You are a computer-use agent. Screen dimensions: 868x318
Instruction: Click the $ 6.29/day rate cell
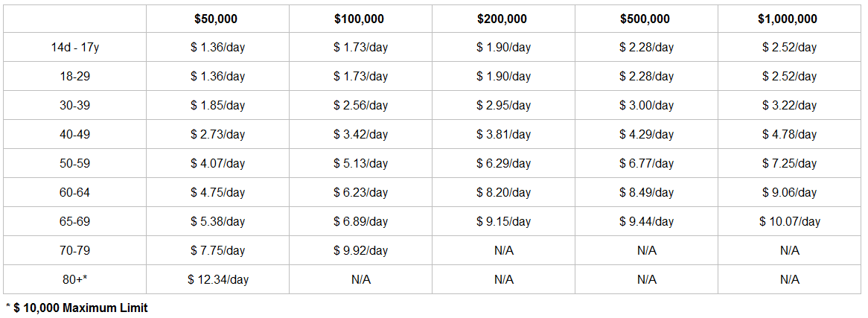[503, 163]
